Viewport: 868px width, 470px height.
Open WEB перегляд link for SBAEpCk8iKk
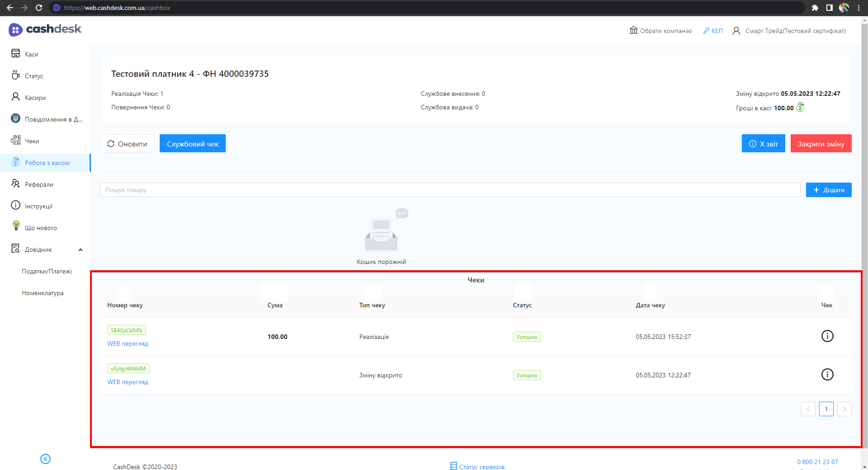point(128,344)
